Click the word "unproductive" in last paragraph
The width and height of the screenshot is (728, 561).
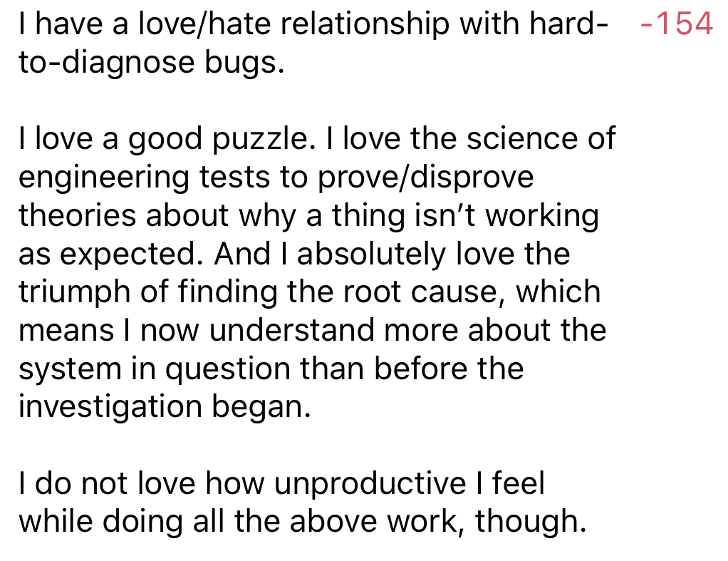pyautogui.click(x=370, y=484)
